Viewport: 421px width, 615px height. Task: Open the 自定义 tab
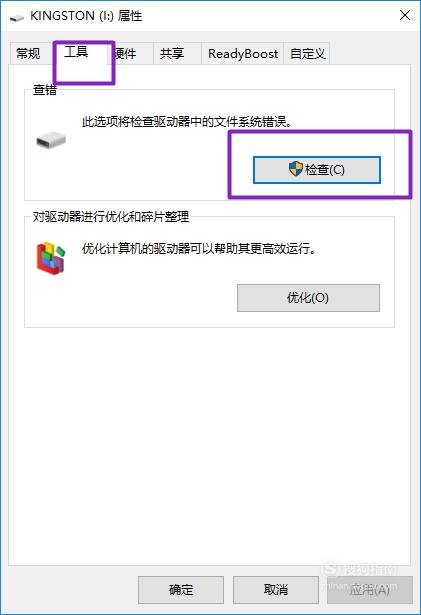(x=308, y=53)
